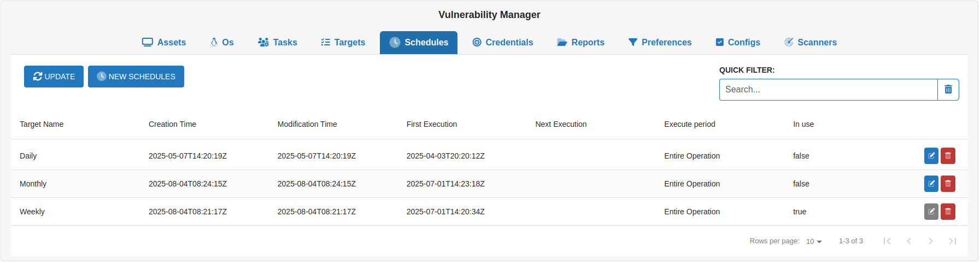Screen dimensions: 980x263
Task: Delete the Daily schedule row
Action: tap(948, 156)
